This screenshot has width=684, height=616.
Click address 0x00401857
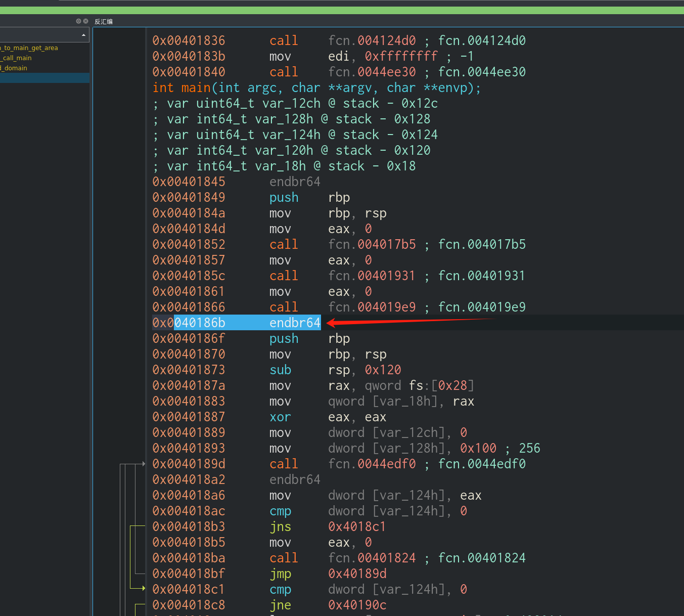click(189, 260)
